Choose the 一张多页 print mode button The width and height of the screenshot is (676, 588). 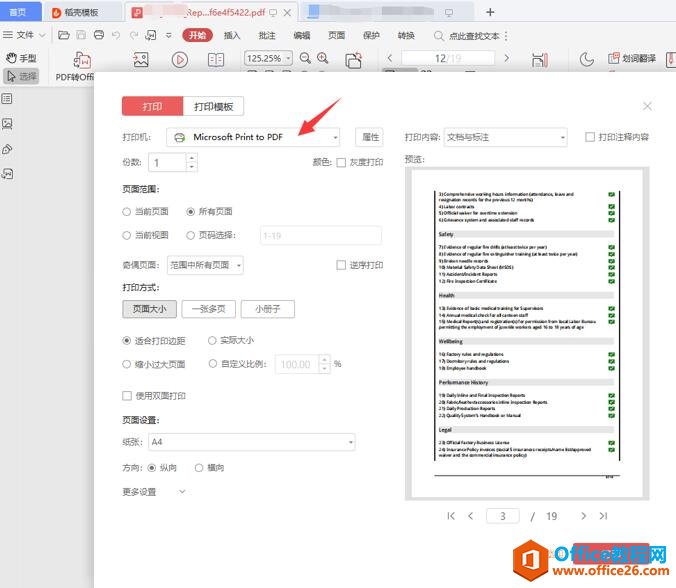(x=209, y=310)
